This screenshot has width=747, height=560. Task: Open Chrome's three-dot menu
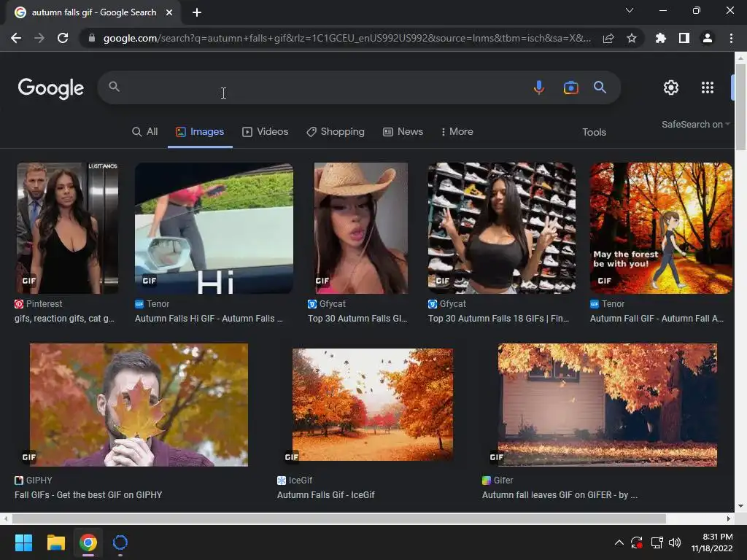click(731, 38)
